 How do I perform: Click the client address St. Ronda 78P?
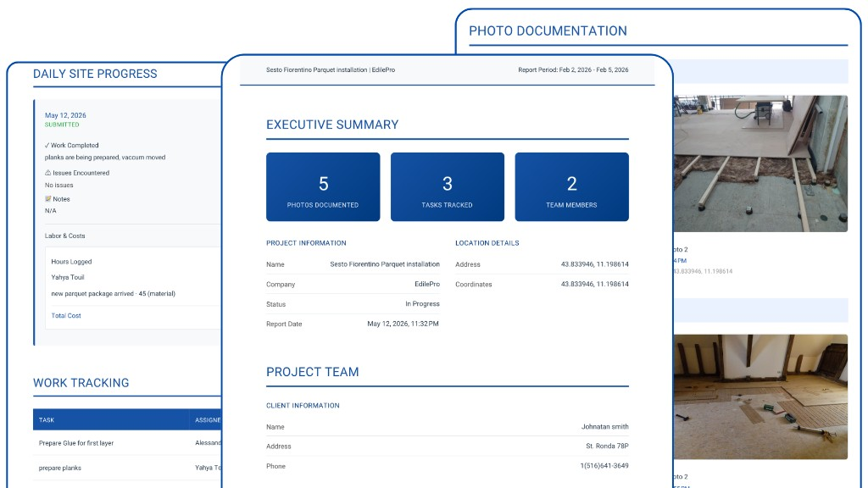pyautogui.click(x=607, y=446)
